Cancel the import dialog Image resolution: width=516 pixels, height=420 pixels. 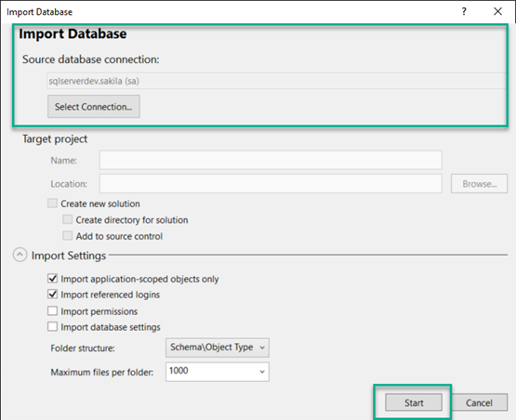tap(479, 402)
